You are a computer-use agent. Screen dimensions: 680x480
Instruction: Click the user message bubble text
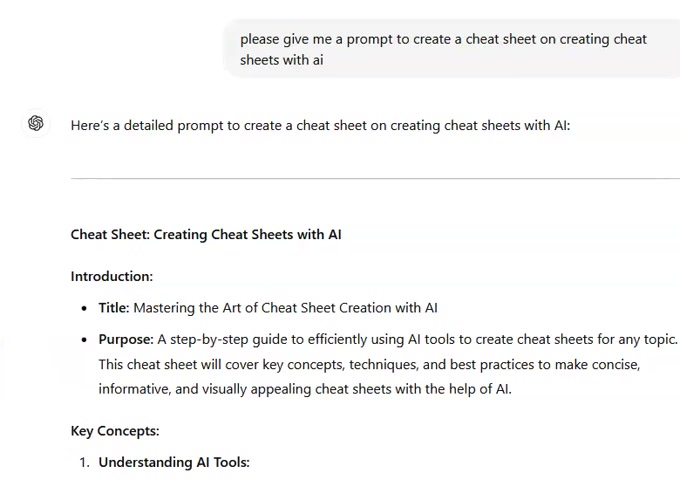(443, 49)
